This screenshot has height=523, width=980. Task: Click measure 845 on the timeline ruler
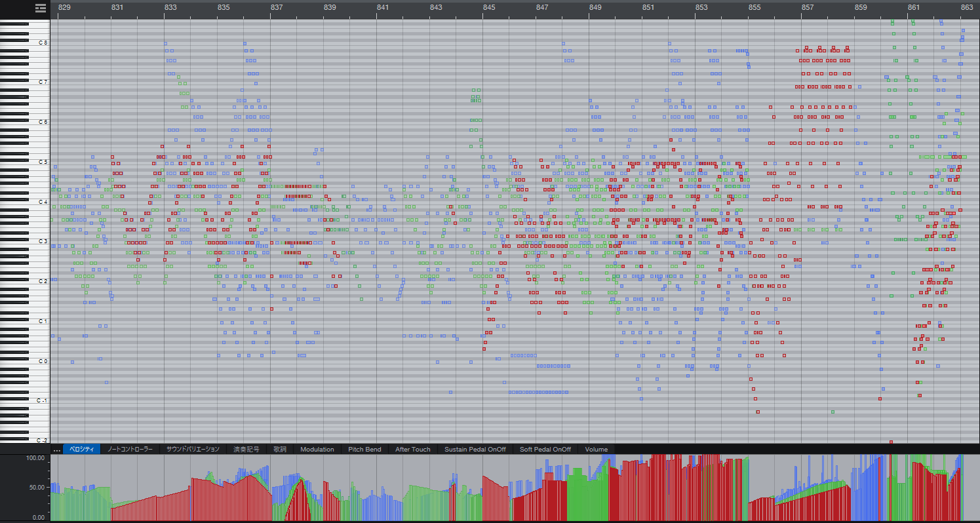[x=490, y=8]
